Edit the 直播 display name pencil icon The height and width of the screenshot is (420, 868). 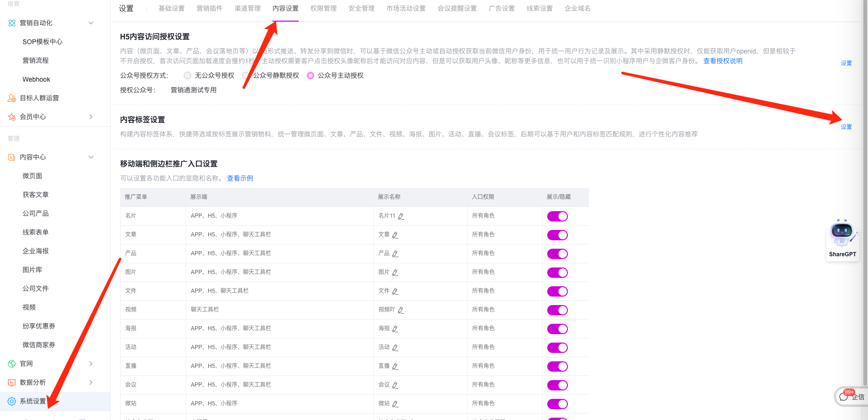[x=395, y=366]
